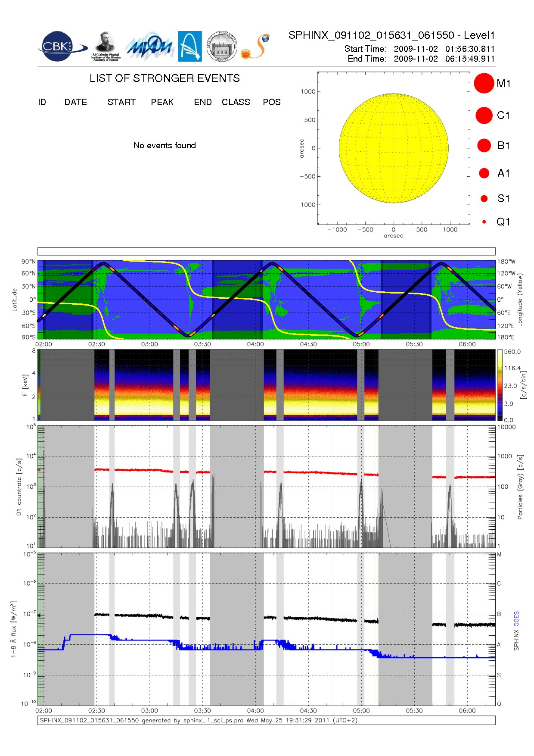Click the small Q1 red legend dot
This screenshot has height=756, width=534.
484,222
